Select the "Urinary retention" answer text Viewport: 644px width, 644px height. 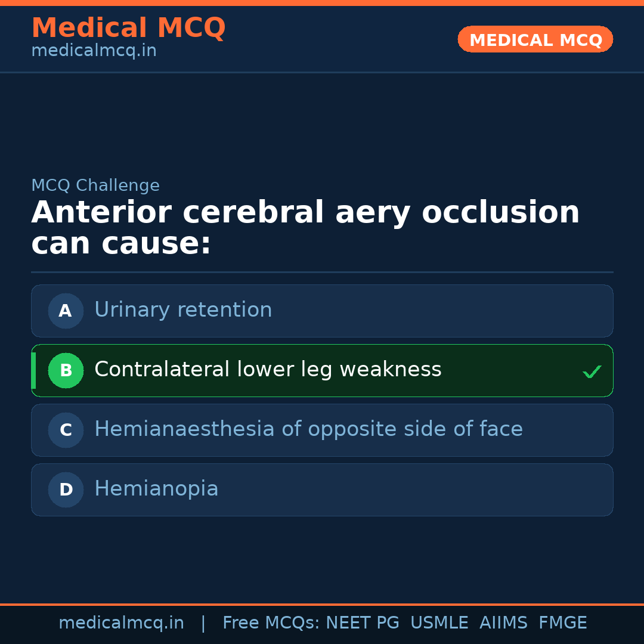183,310
